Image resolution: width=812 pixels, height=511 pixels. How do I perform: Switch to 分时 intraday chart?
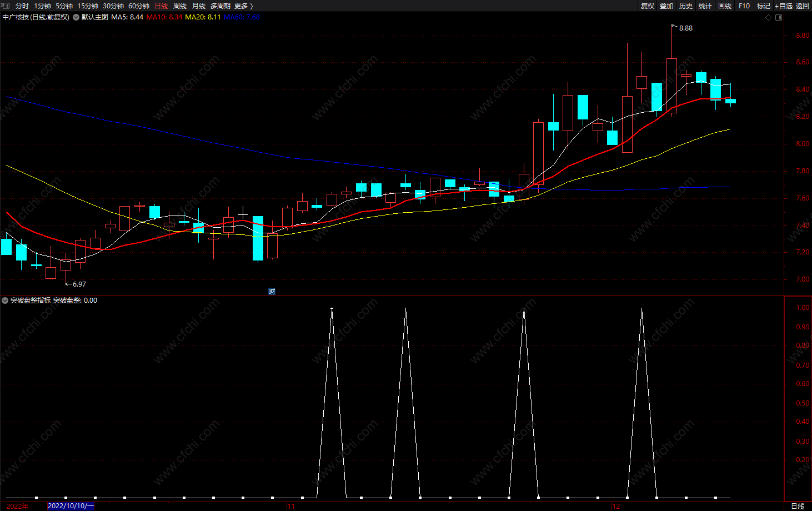point(22,6)
